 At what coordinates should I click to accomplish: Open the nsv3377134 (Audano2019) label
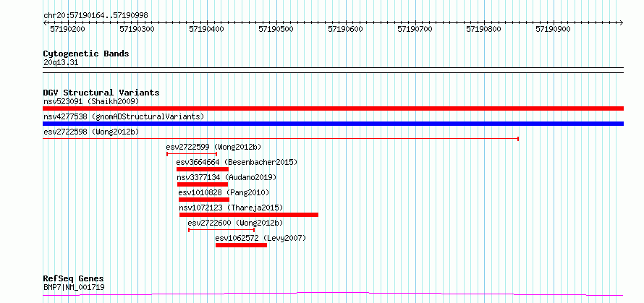(x=226, y=177)
